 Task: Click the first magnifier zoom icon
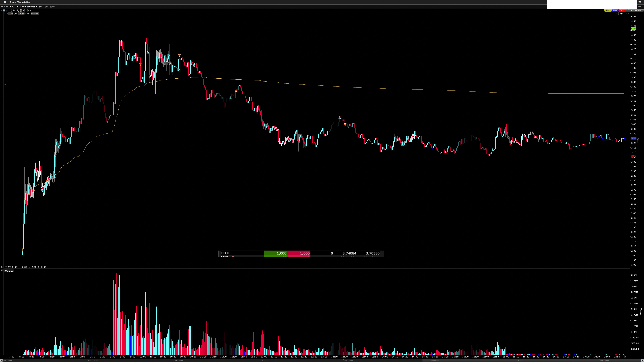(x=14, y=11)
